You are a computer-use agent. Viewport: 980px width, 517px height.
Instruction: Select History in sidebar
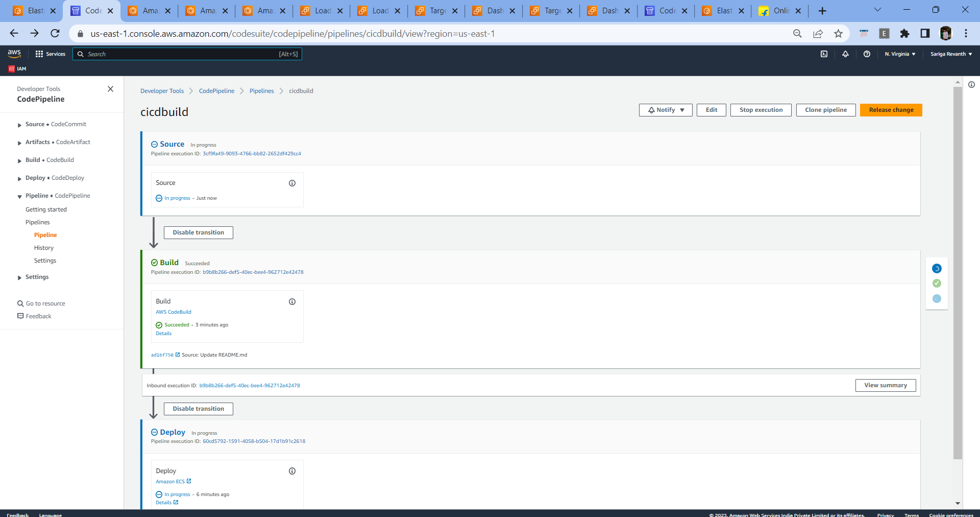pos(44,248)
